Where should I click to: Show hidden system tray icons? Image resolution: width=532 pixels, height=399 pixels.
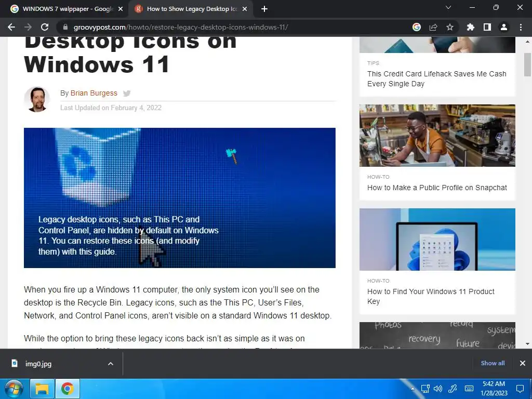coord(413,389)
